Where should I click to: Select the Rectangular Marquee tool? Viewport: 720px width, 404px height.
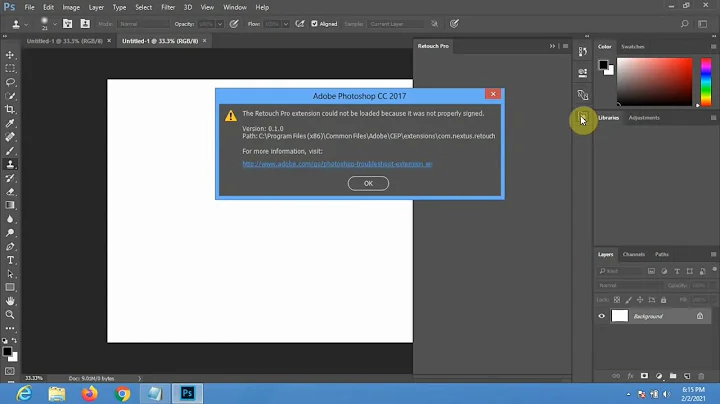click(10, 68)
